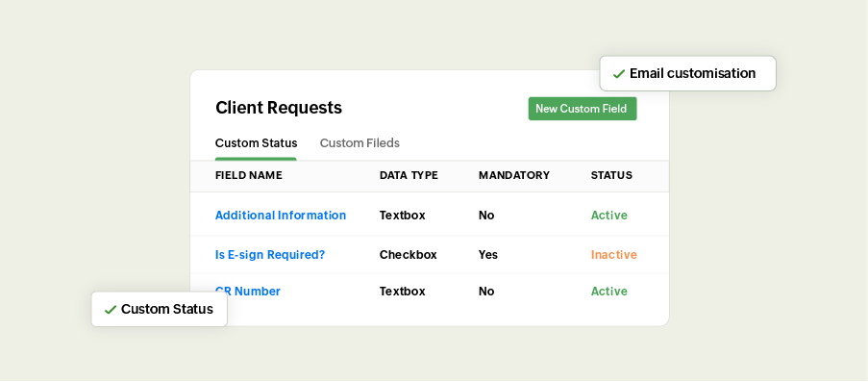Select the Email customisation badge label
Screen dimensions: 868x382
(x=692, y=73)
